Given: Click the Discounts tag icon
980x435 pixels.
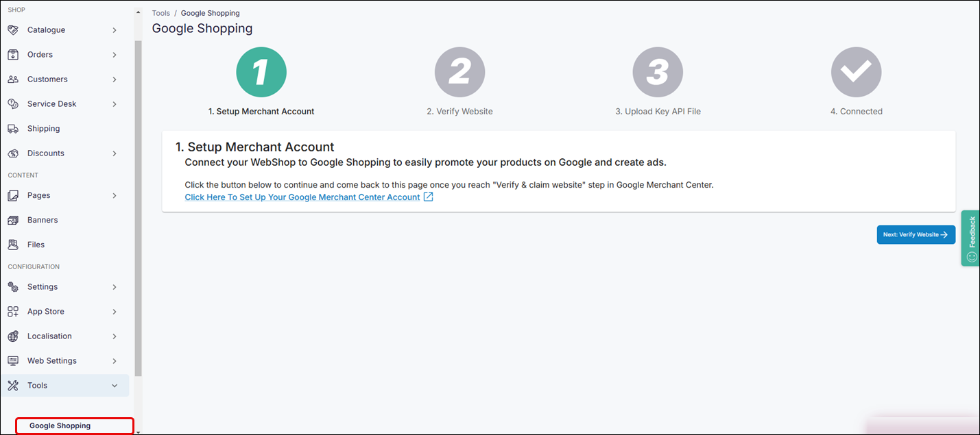Looking at the screenshot, I should click(12, 153).
